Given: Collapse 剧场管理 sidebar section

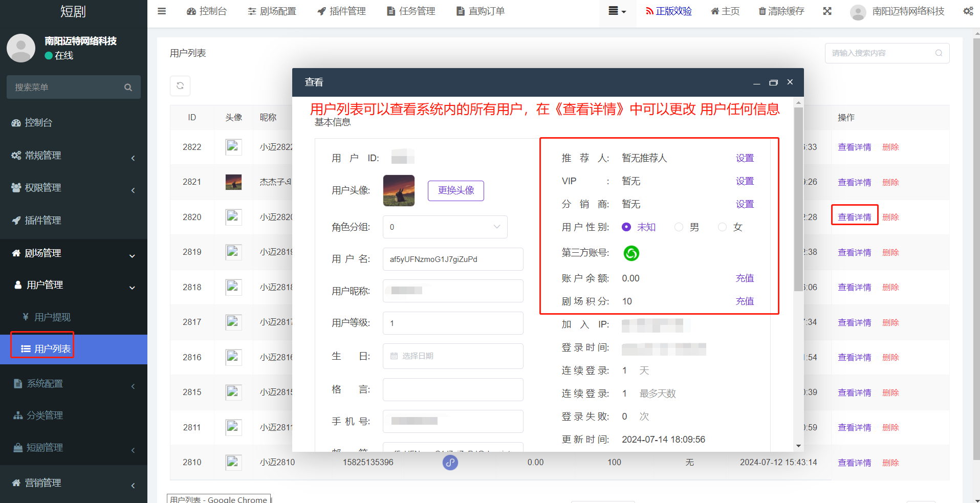Looking at the screenshot, I should click(x=74, y=253).
